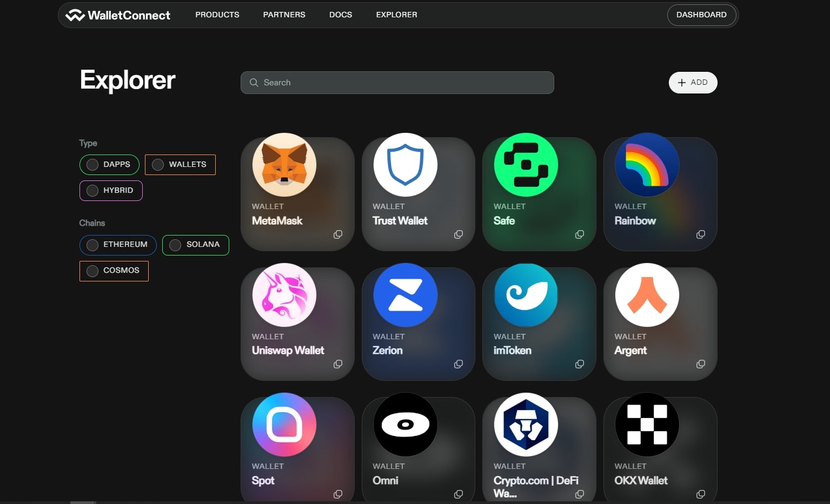Open the Spot wallet icon
Viewport: 830px width, 504px height.
[284, 425]
